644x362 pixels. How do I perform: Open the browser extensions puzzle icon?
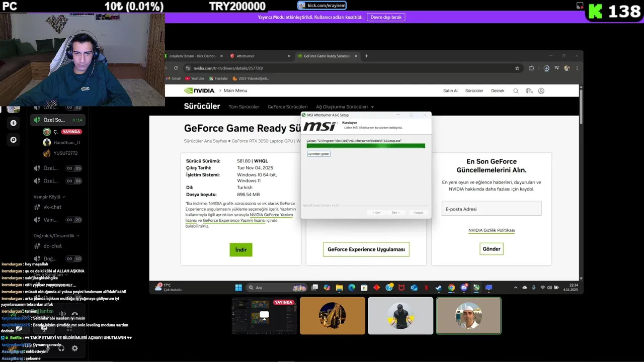[x=531, y=68]
